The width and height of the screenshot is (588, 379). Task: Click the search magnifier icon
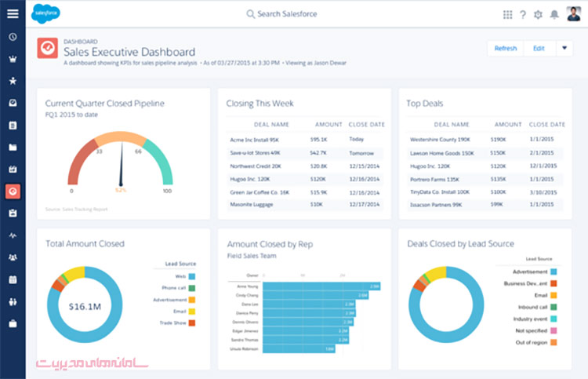pyautogui.click(x=250, y=14)
